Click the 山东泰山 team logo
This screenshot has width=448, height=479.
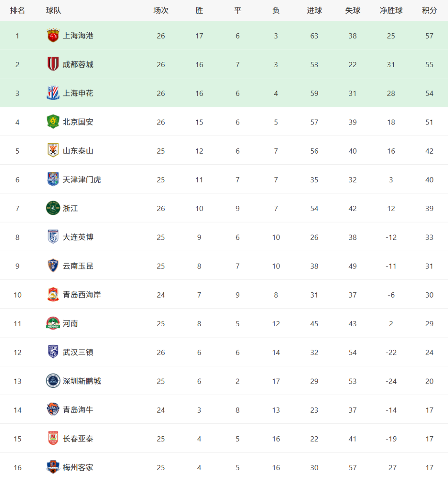tap(53, 150)
